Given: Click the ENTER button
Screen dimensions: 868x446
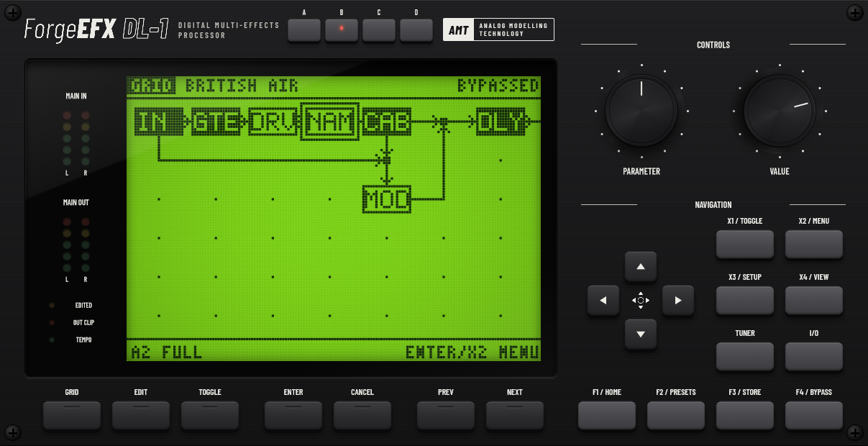Looking at the screenshot, I should click(293, 415).
